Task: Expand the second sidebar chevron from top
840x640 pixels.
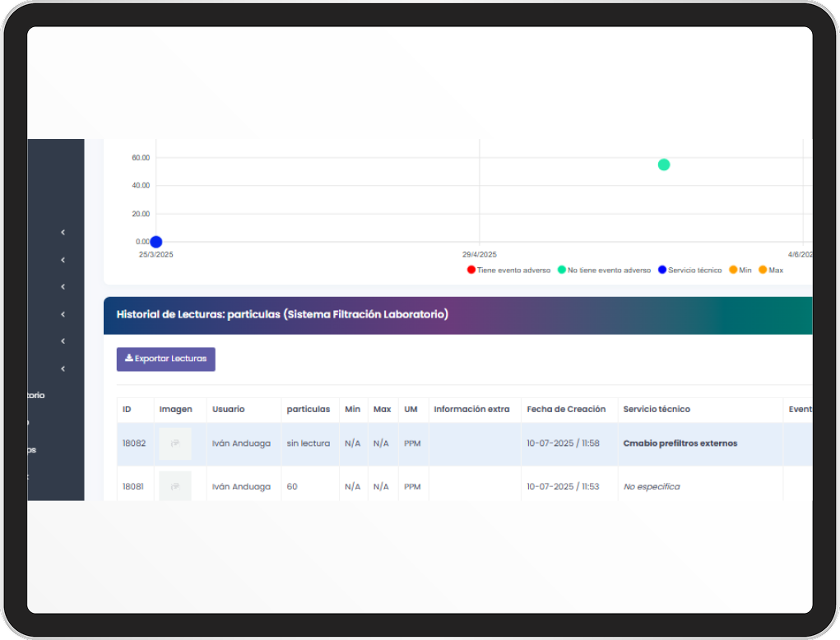Action: (x=63, y=260)
